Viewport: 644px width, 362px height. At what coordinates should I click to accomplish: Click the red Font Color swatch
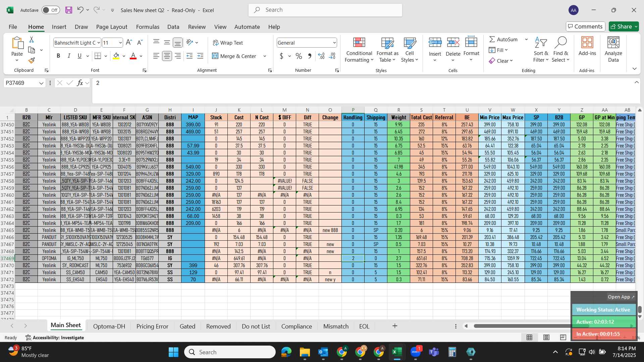tap(133, 56)
